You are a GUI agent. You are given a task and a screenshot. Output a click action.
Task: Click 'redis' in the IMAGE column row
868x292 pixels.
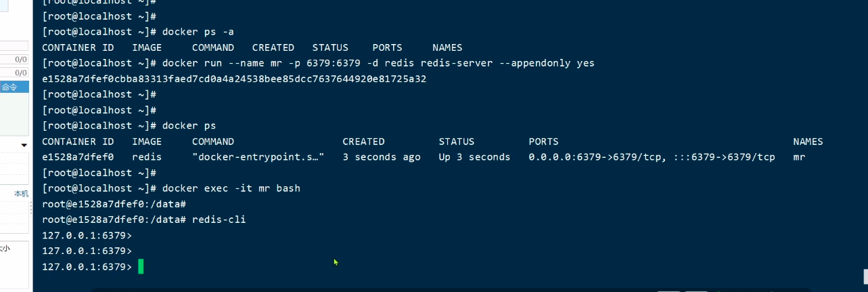coord(147,157)
